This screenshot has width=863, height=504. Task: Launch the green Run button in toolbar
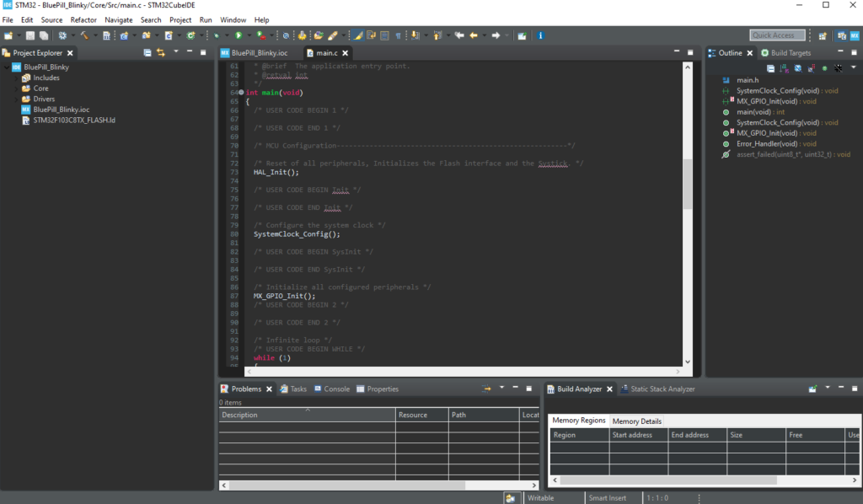pyautogui.click(x=239, y=35)
